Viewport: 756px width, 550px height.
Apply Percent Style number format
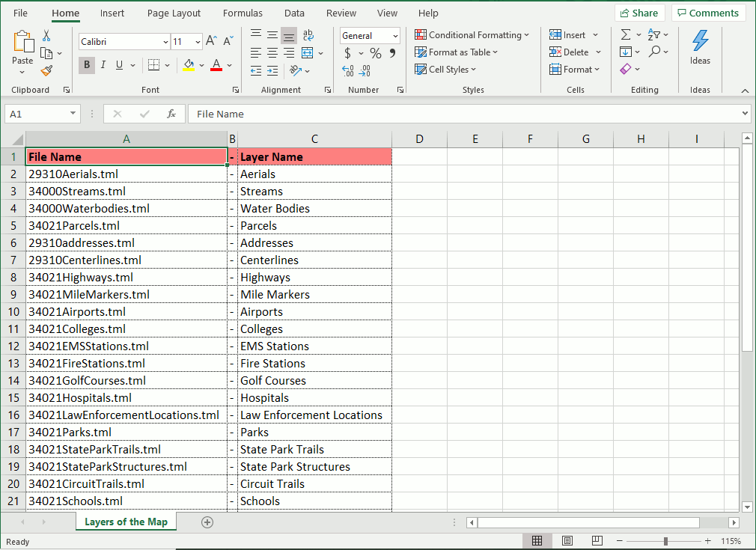coord(376,53)
